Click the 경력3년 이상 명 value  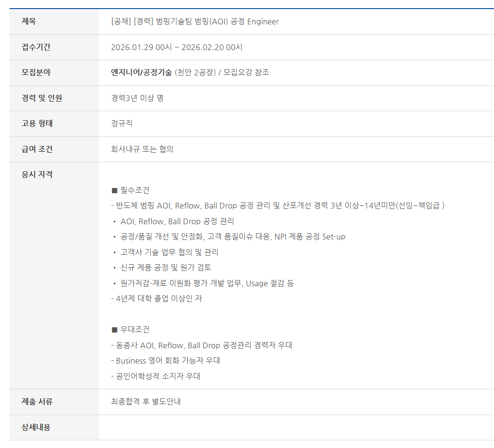pyautogui.click(x=137, y=98)
